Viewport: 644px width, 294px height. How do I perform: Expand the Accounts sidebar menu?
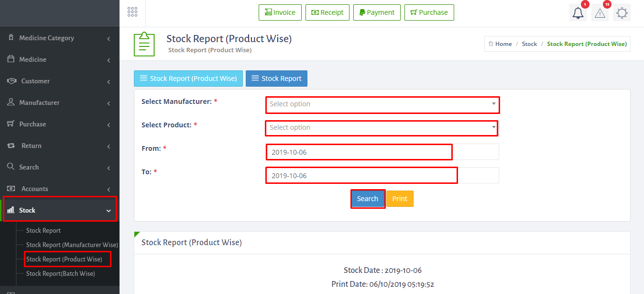(x=60, y=189)
